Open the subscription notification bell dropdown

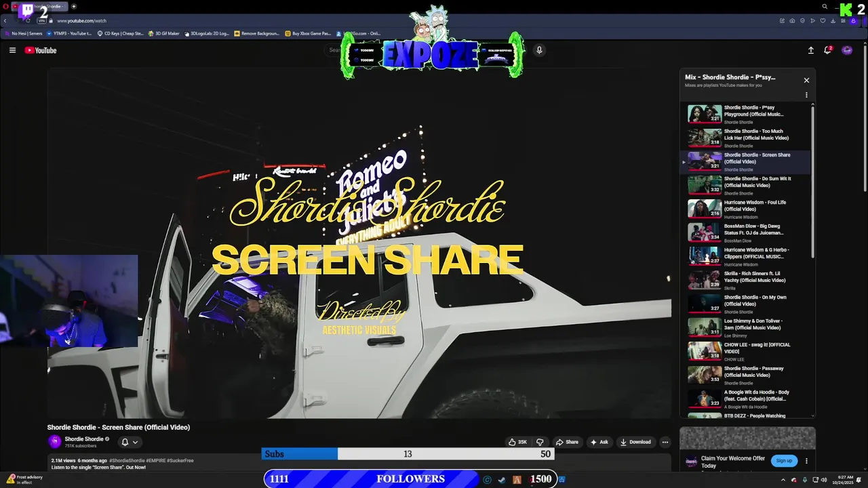[x=130, y=442]
